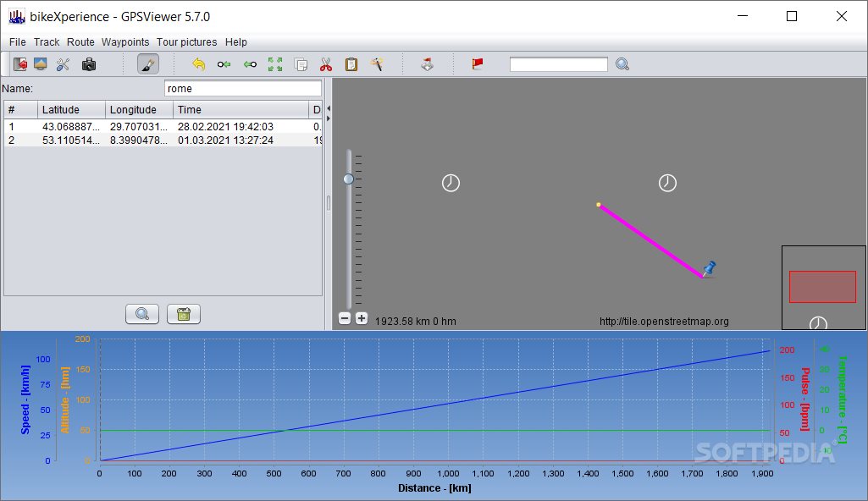Click the camera screenshot icon

89,64
